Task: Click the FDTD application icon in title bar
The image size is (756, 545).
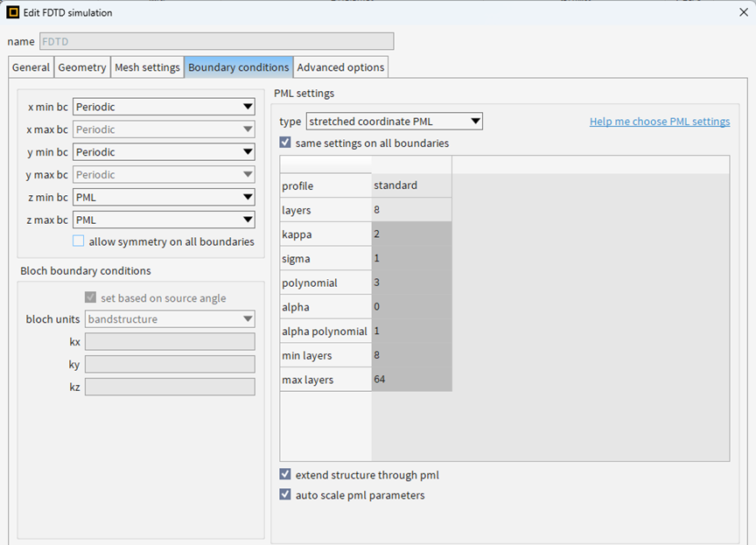Action: point(13,12)
